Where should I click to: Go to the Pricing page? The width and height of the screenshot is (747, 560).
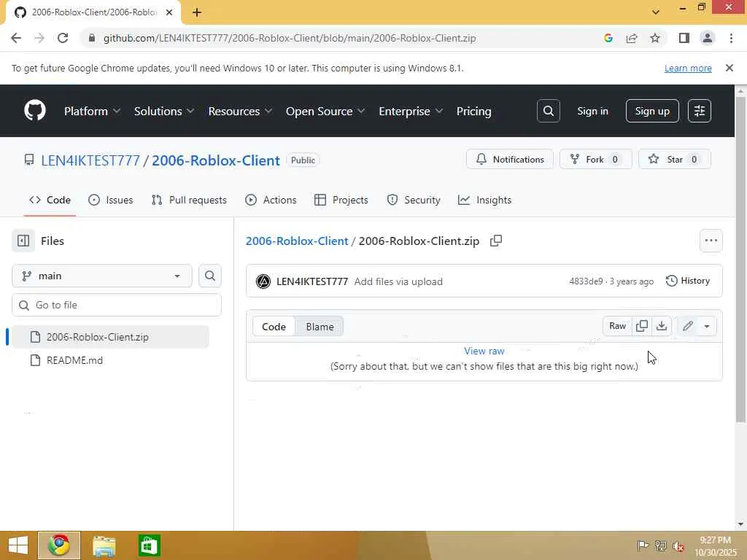[473, 111]
